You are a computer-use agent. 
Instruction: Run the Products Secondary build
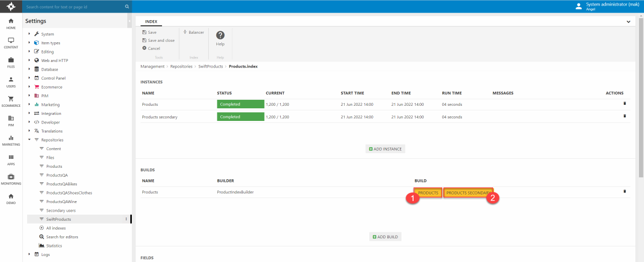click(x=468, y=193)
